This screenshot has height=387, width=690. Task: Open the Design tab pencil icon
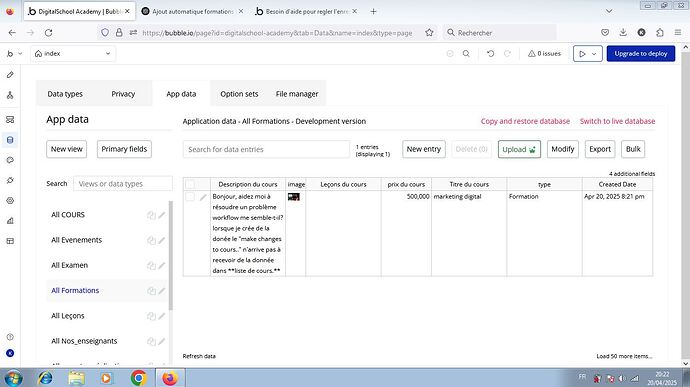click(x=10, y=75)
